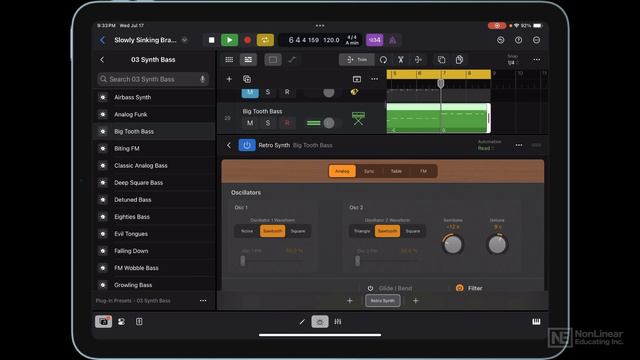Open the top-right More ellipsis menu
Viewport: 640px width, 360px height.
(536, 40)
